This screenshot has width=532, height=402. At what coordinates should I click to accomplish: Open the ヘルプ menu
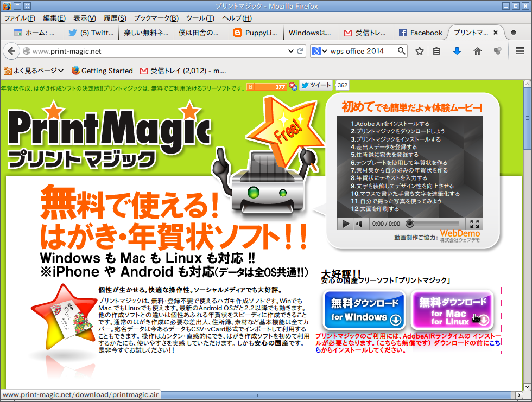pyautogui.click(x=237, y=18)
